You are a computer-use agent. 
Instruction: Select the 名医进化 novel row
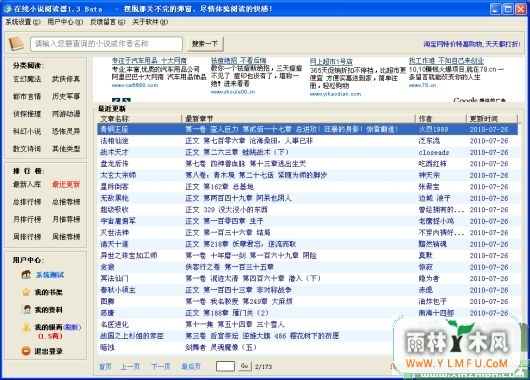(x=308, y=325)
